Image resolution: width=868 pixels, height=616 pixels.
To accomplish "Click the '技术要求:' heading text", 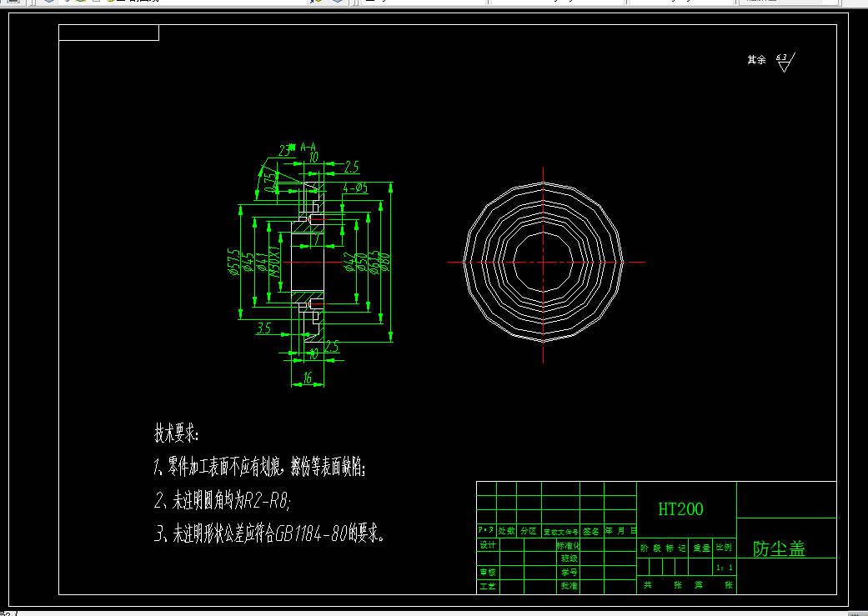I will pos(176,433).
